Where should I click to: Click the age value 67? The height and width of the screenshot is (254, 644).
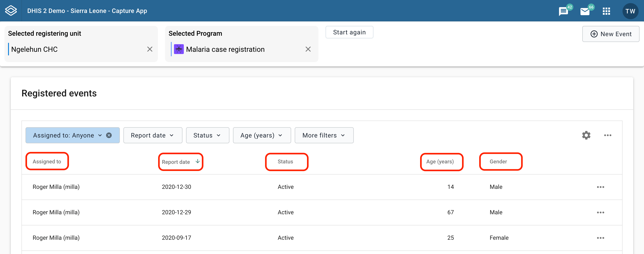451,212
